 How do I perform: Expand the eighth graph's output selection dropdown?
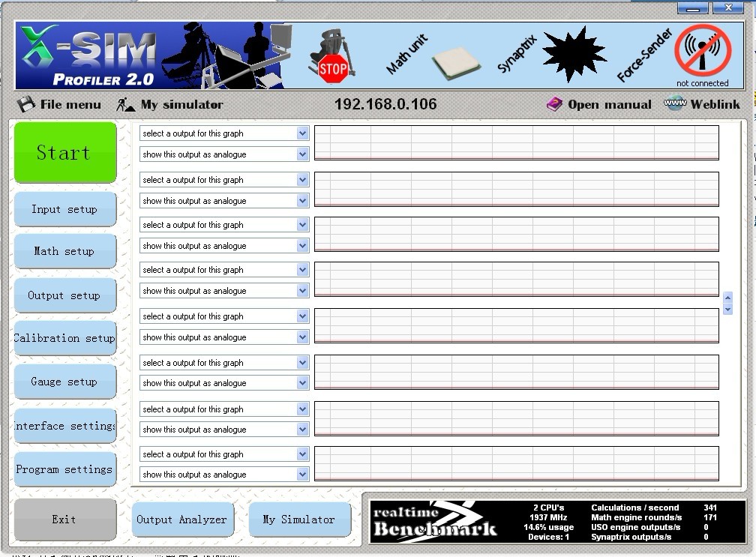pyautogui.click(x=302, y=454)
